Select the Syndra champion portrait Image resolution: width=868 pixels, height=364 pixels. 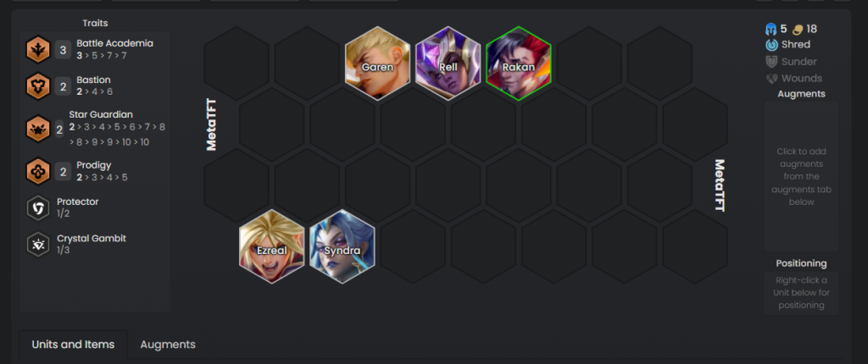342,246
